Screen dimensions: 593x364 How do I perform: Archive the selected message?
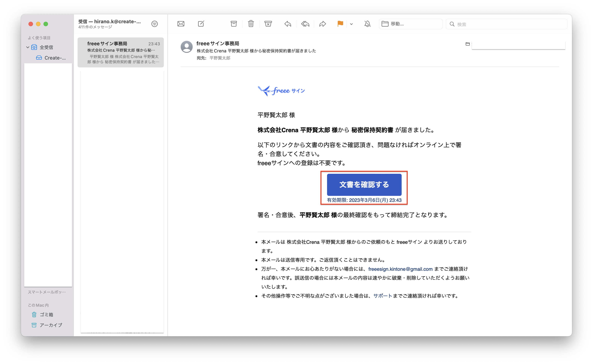(234, 24)
